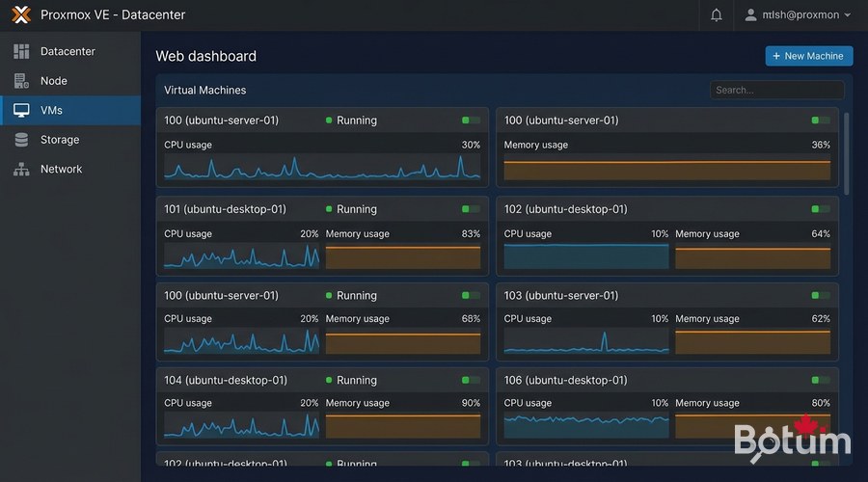Screen dimensions: 868x482
Task: Click the VMs monitor icon in sidebar
Action: (x=21, y=110)
